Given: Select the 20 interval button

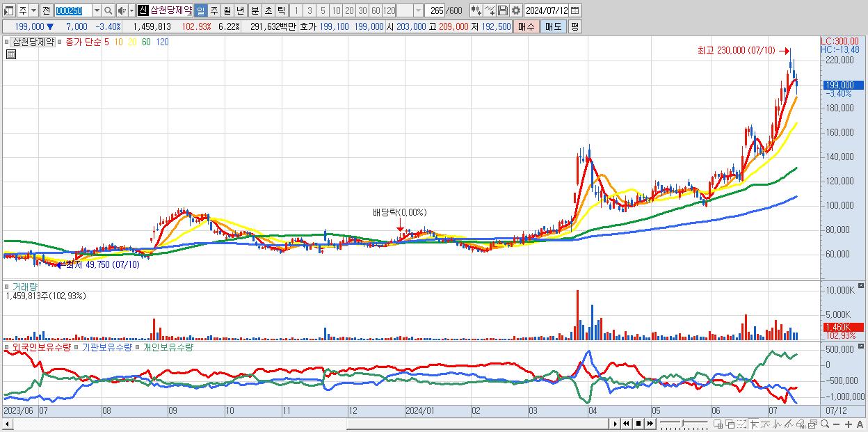Looking at the screenshot, I should 349,10.
